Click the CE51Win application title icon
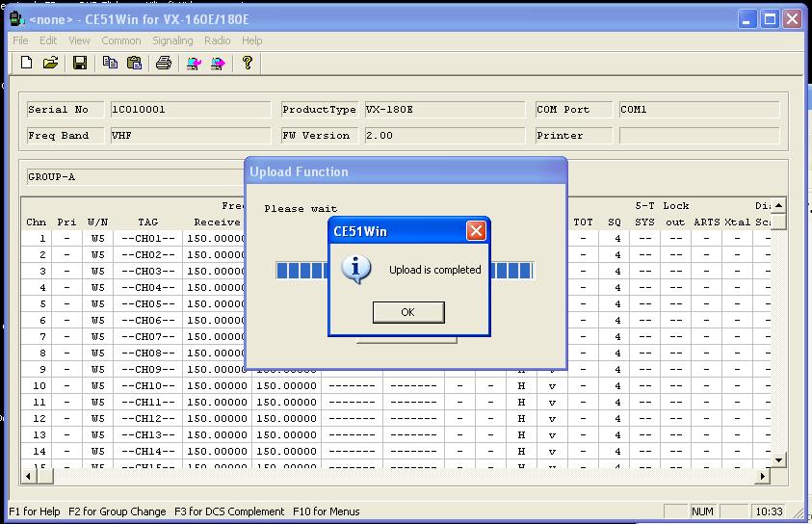 (16, 19)
